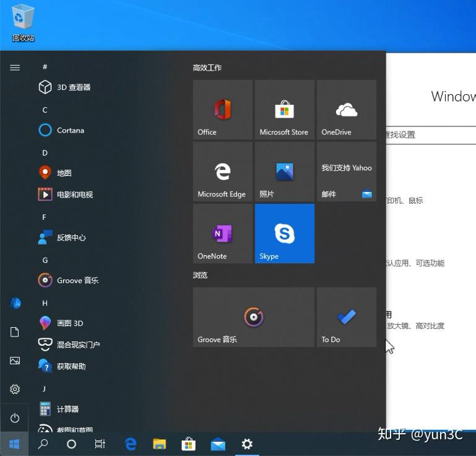Viewport: 476px width, 456px height.
Task: Click the 'H' letter header in app list
Action: click(45, 303)
